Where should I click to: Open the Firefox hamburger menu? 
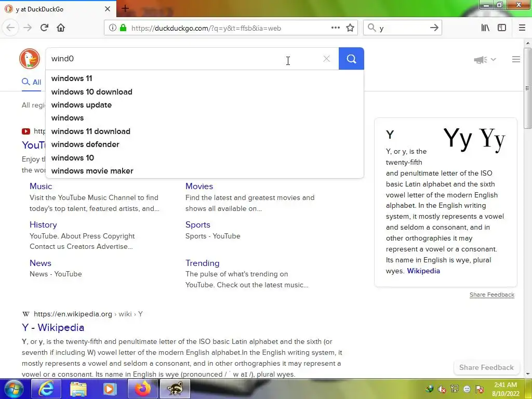(x=522, y=28)
